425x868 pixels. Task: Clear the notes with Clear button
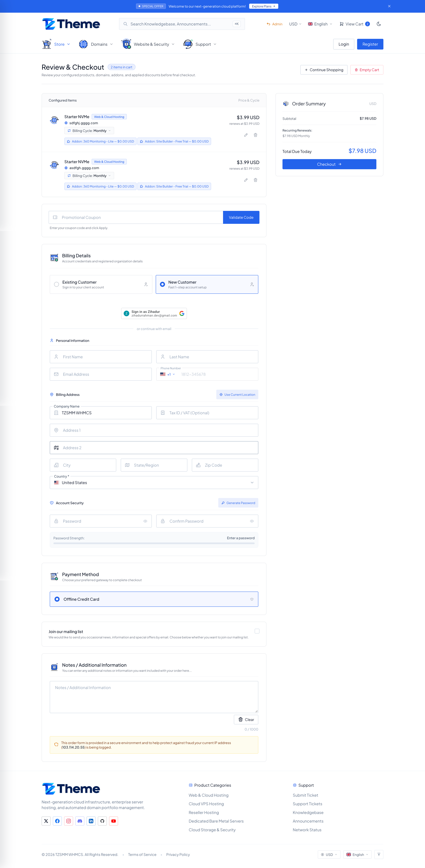(246, 719)
